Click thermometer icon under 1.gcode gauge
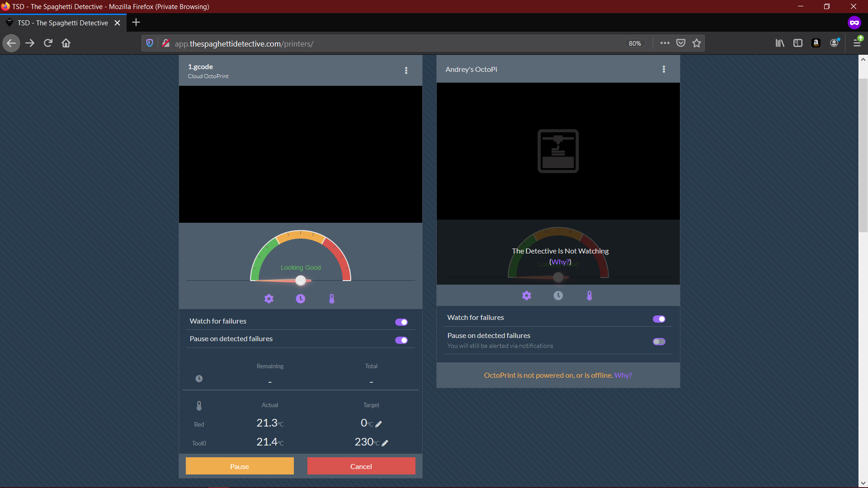The height and width of the screenshot is (488, 868). (332, 299)
